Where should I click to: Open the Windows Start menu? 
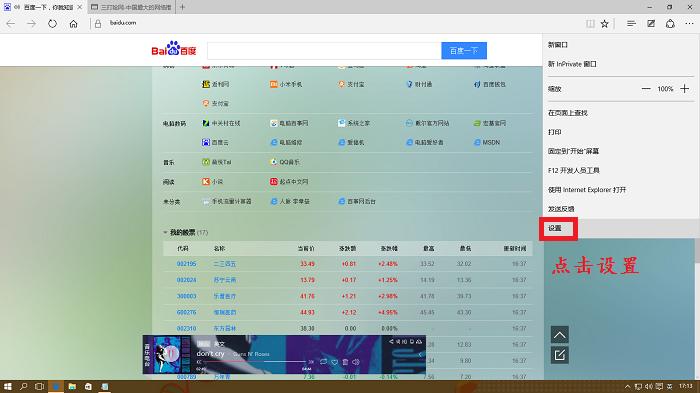7,386
